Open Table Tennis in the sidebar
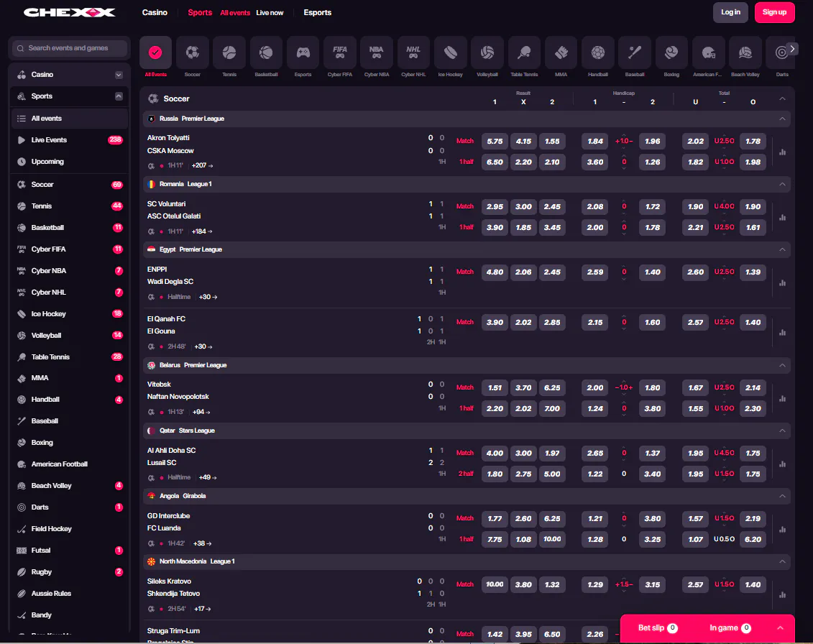The image size is (813, 644). coord(70,356)
